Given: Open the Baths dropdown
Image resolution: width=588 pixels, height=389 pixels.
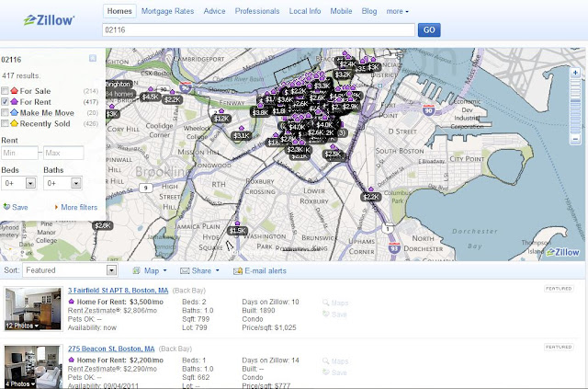Looking at the screenshot, I should point(62,183).
